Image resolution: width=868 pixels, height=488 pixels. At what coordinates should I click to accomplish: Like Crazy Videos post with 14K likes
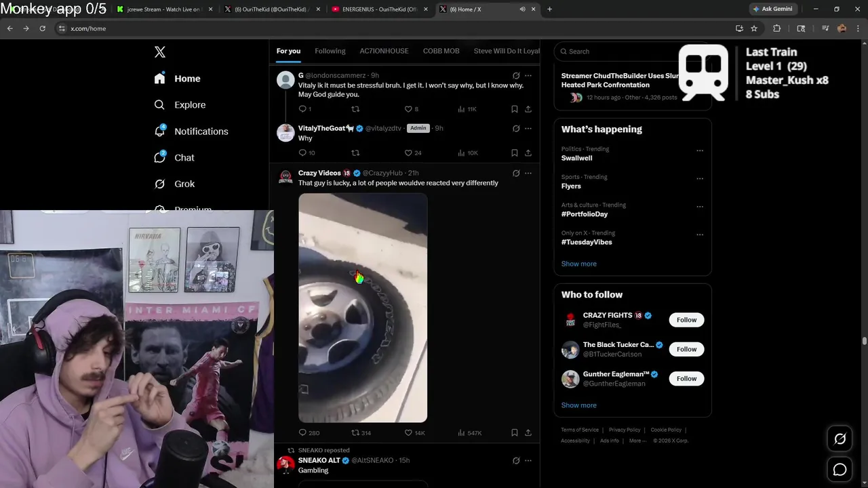(x=408, y=432)
